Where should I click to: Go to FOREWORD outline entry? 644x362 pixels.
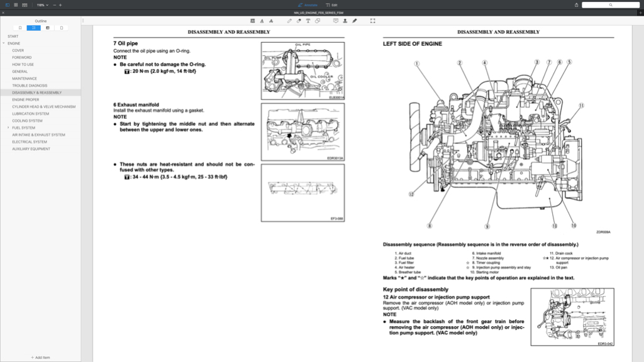22,57
